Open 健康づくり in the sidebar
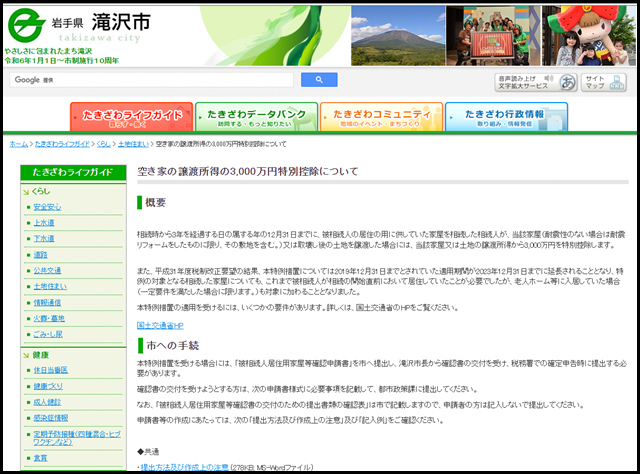This screenshot has width=640, height=474. [x=48, y=386]
